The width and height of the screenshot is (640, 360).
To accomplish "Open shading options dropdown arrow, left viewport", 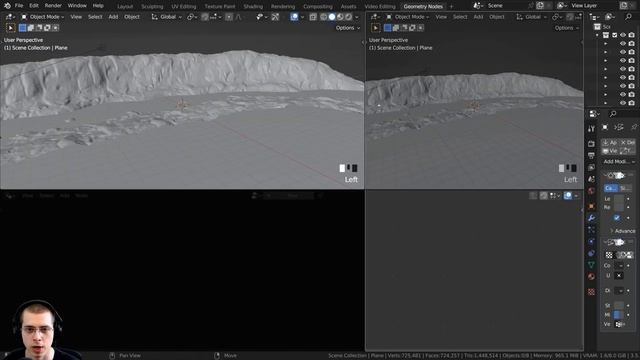I will click(357, 17).
